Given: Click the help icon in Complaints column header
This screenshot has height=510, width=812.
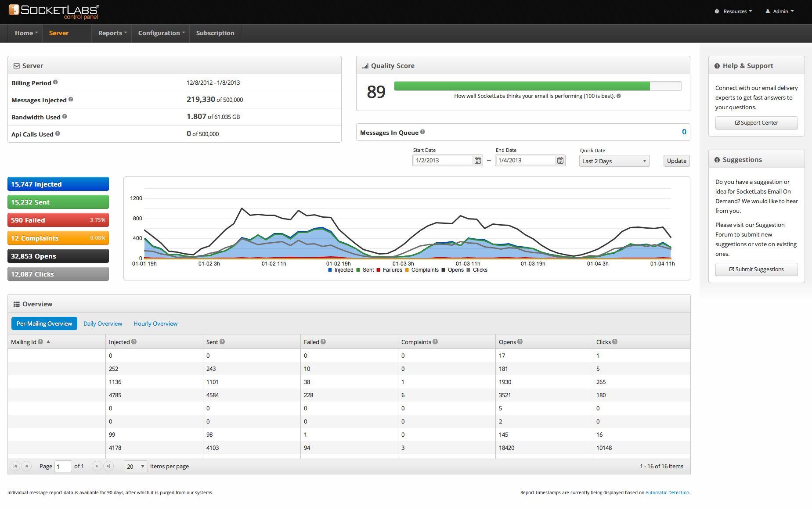Looking at the screenshot, I should tap(435, 341).
